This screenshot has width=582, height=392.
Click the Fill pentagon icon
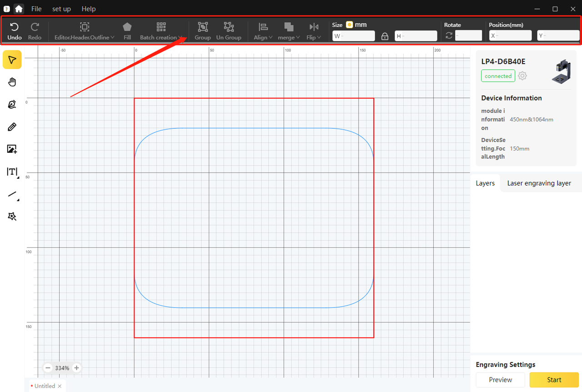coord(127,27)
